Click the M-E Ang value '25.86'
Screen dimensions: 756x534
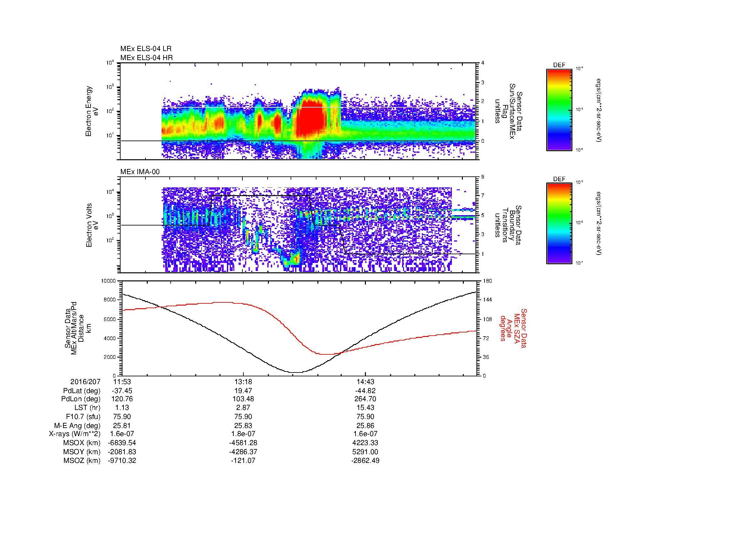click(x=365, y=426)
